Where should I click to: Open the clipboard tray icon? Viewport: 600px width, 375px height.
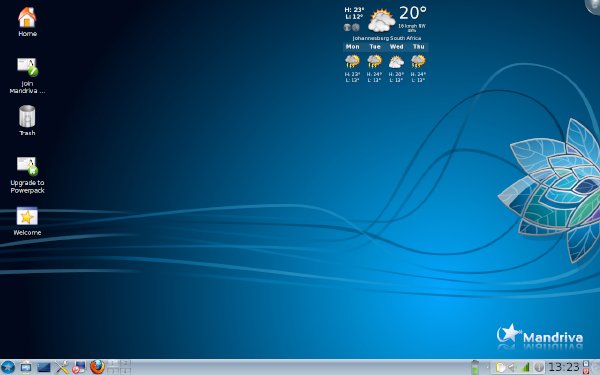coord(501,368)
